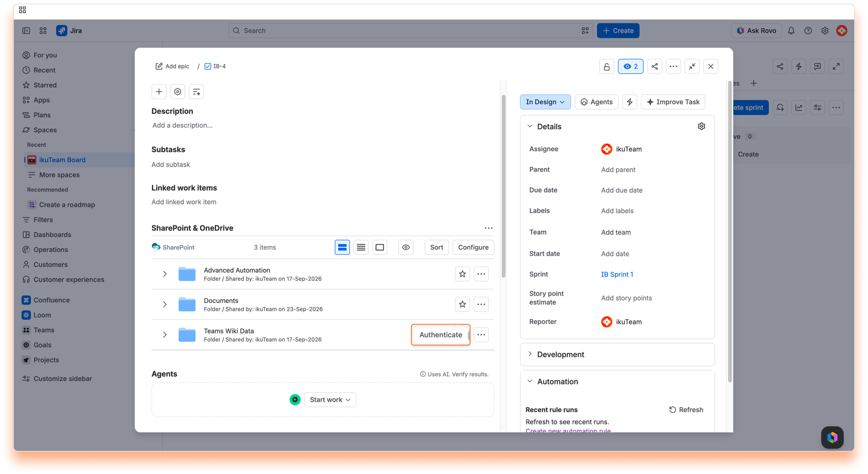Open the Details settings gear

[x=701, y=127]
